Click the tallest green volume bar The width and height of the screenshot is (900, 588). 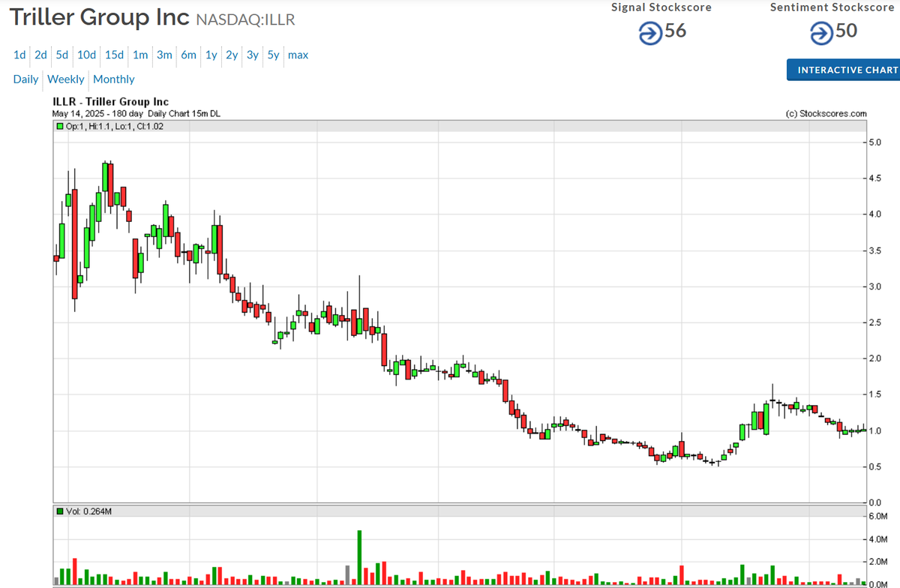(x=359, y=557)
